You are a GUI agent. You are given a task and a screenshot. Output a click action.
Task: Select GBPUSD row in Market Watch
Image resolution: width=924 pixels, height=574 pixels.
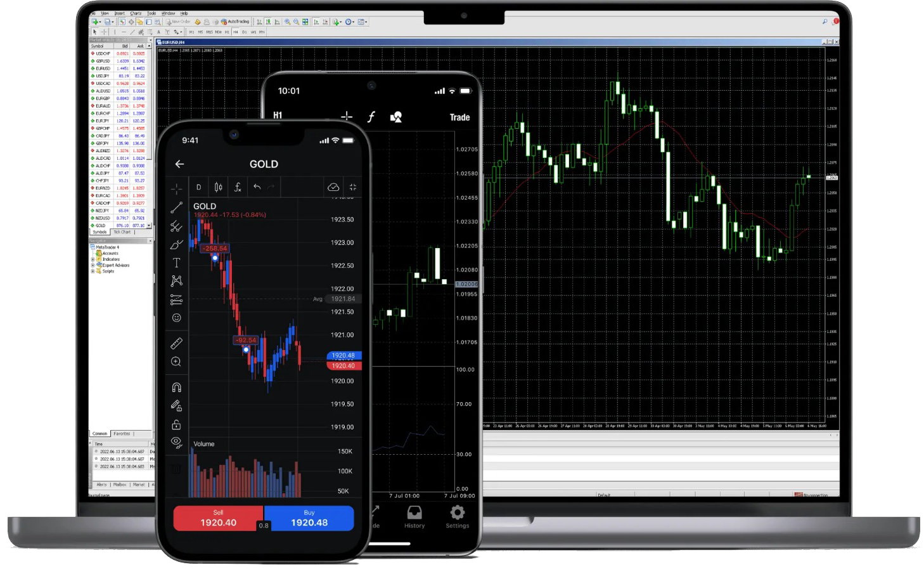(x=118, y=61)
